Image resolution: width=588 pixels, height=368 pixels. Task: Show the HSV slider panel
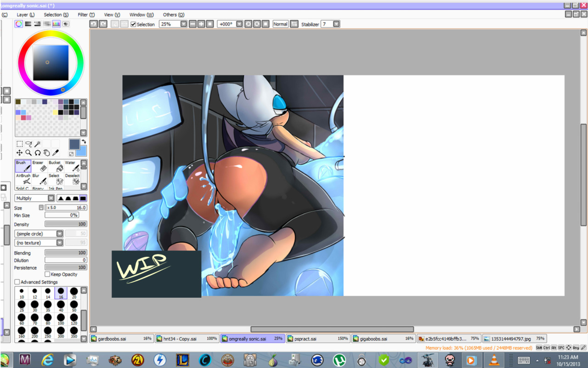tap(38, 24)
